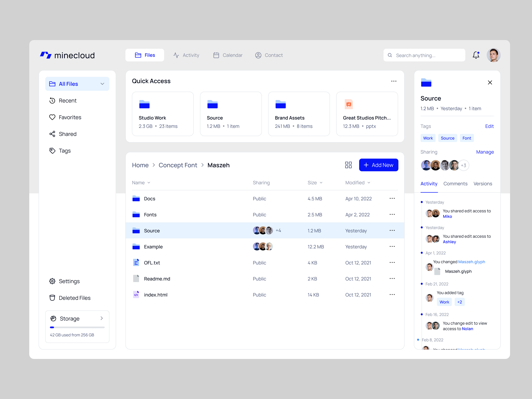Click the search magnifier icon
532x399 pixels.
coord(390,55)
